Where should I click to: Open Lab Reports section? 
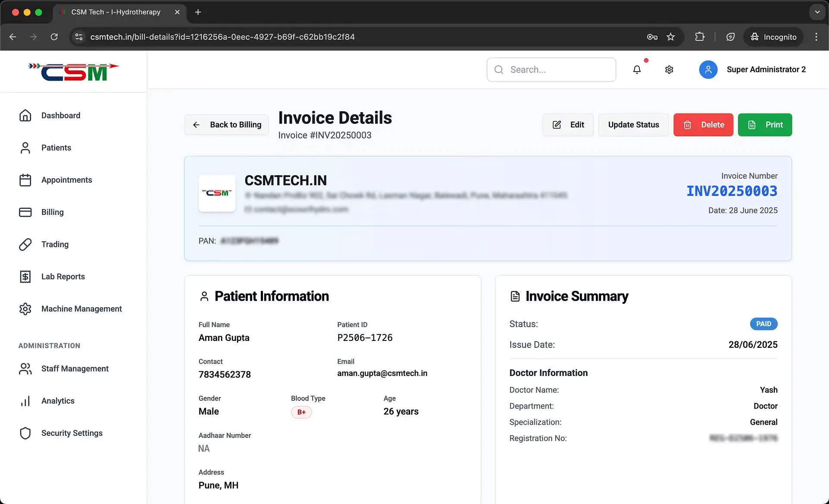point(63,277)
